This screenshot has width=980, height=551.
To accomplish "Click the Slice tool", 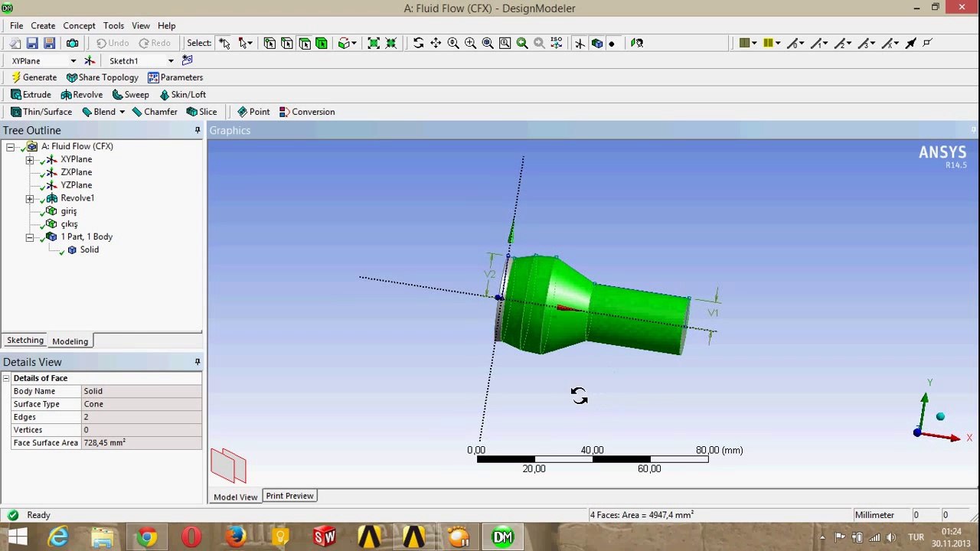I will coord(201,112).
